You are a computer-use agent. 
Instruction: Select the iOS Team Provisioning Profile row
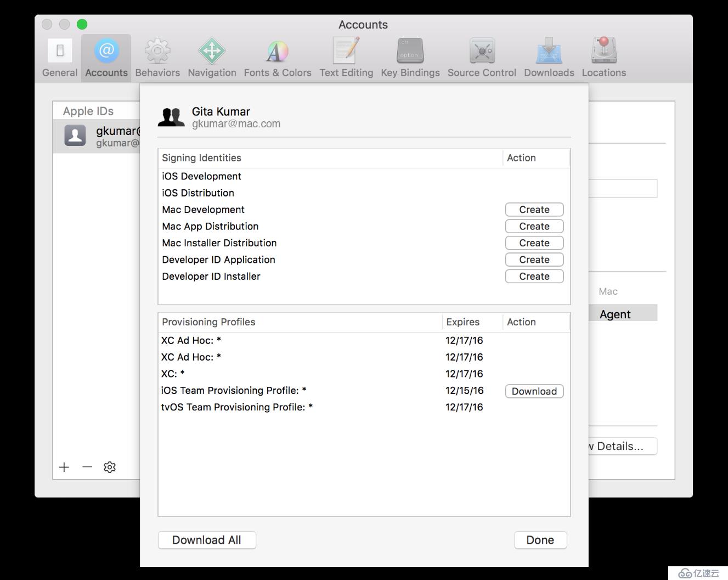click(364, 391)
